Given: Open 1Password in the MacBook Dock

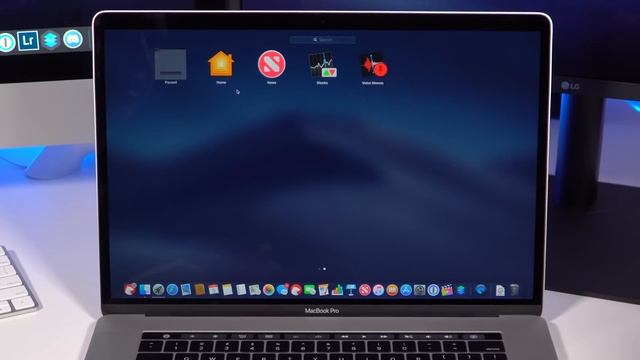Looking at the screenshot, I should point(433,290).
